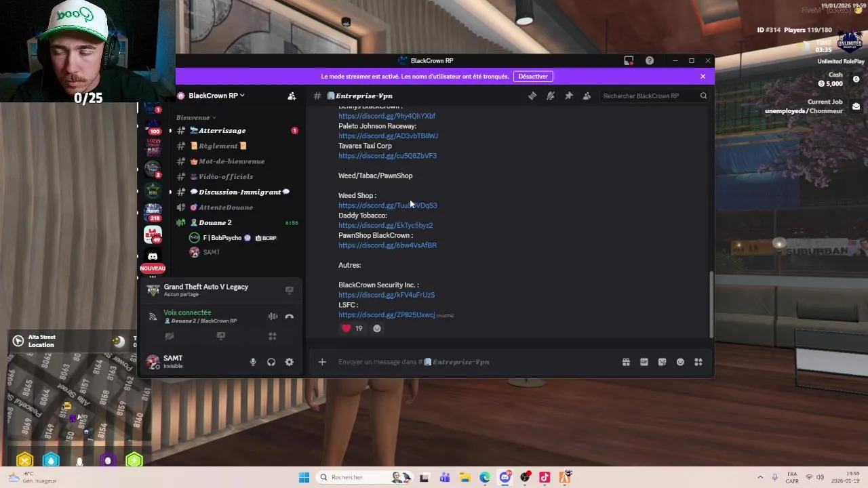The width and height of the screenshot is (868, 488).
Task: Show hidden system tray icons chevron
Action: [x=759, y=477]
